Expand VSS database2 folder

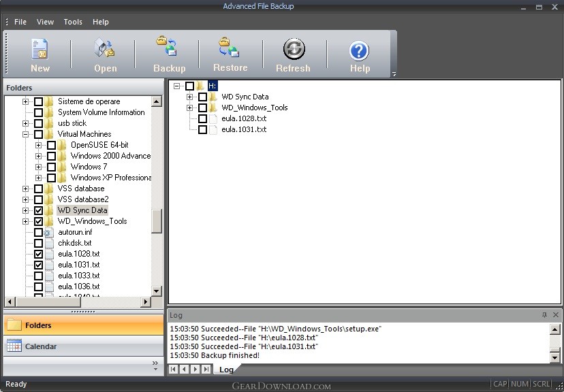coord(25,199)
